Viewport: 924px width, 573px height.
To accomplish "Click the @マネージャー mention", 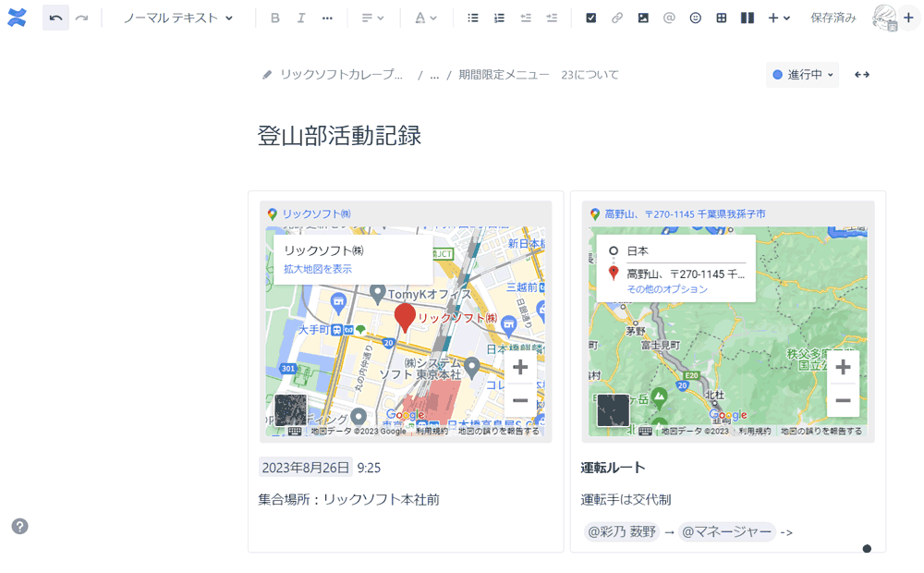I will pyautogui.click(x=726, y=531).
